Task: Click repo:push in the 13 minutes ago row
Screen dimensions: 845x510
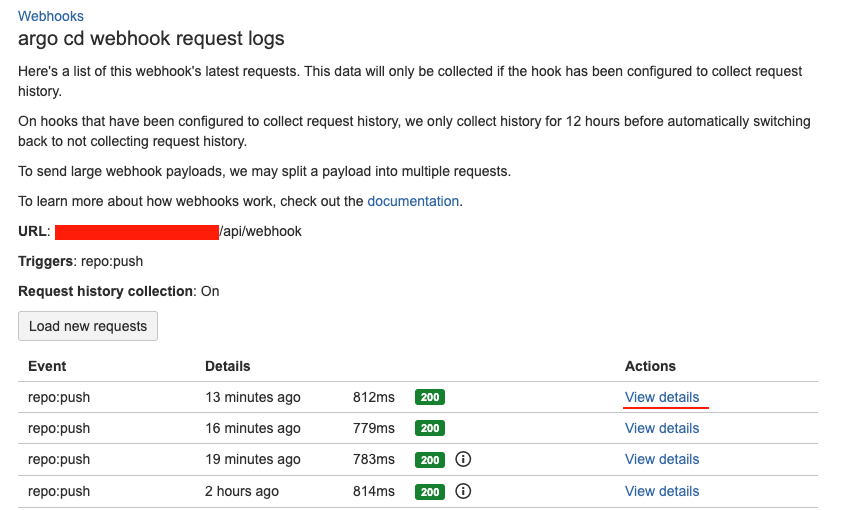Action: (59, 397)
